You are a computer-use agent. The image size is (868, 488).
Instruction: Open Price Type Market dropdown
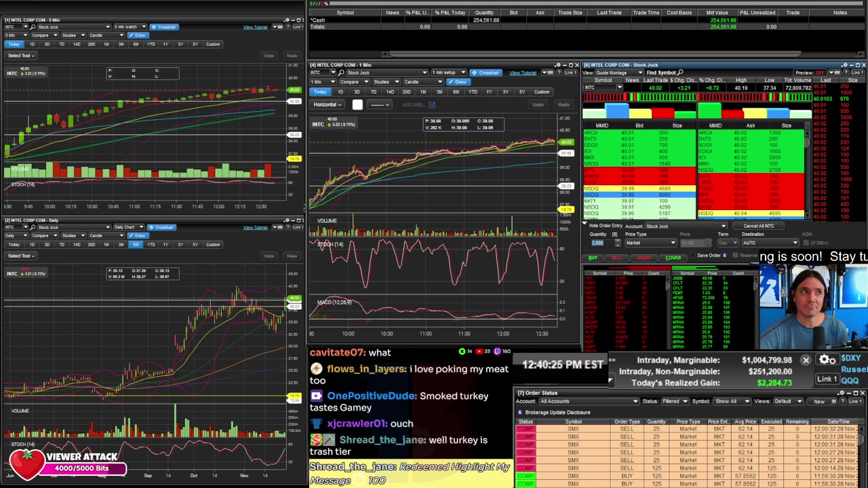[651, 243]
